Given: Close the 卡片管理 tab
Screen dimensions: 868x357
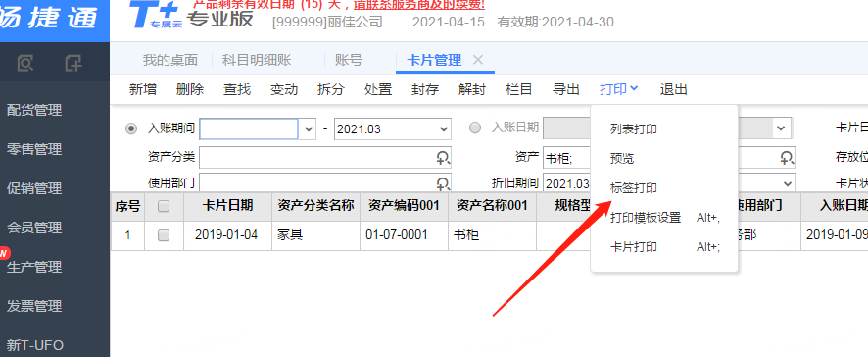Looking at the screenshot, I should pos(478,60).
